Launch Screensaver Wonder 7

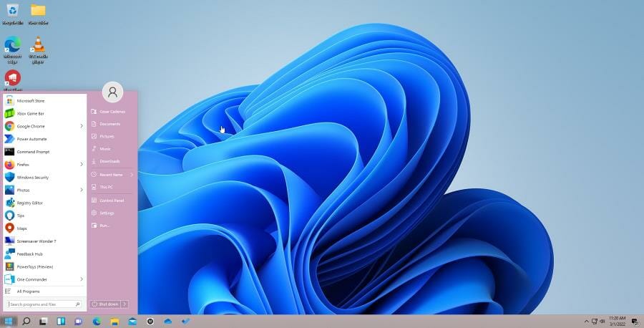(44, 241)
